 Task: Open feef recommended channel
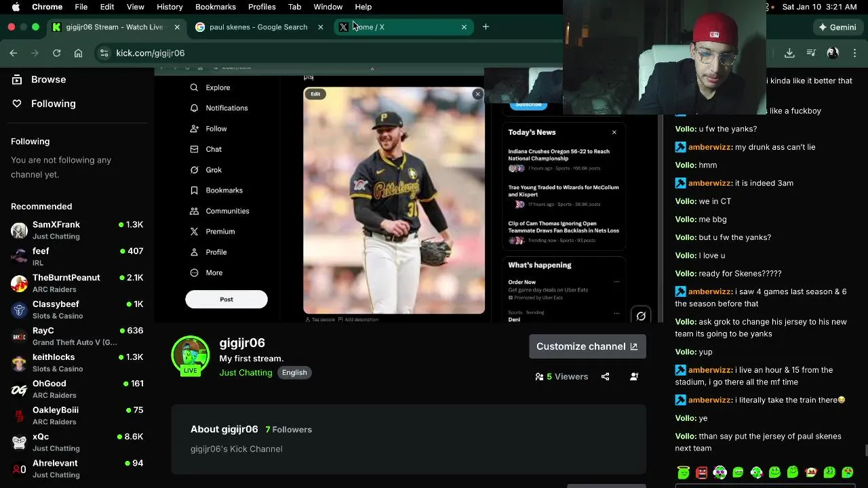point(77,256)
